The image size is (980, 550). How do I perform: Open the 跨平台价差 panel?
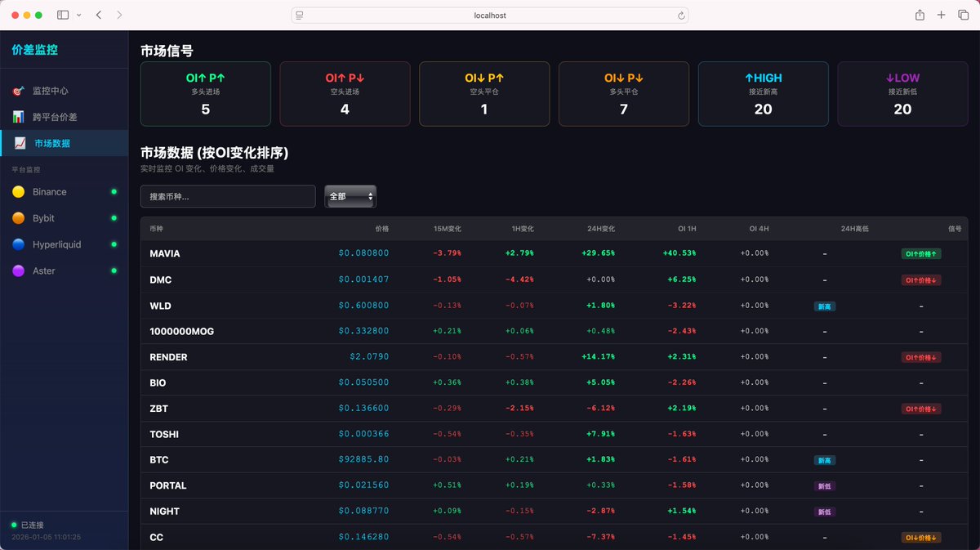[18, 116]
